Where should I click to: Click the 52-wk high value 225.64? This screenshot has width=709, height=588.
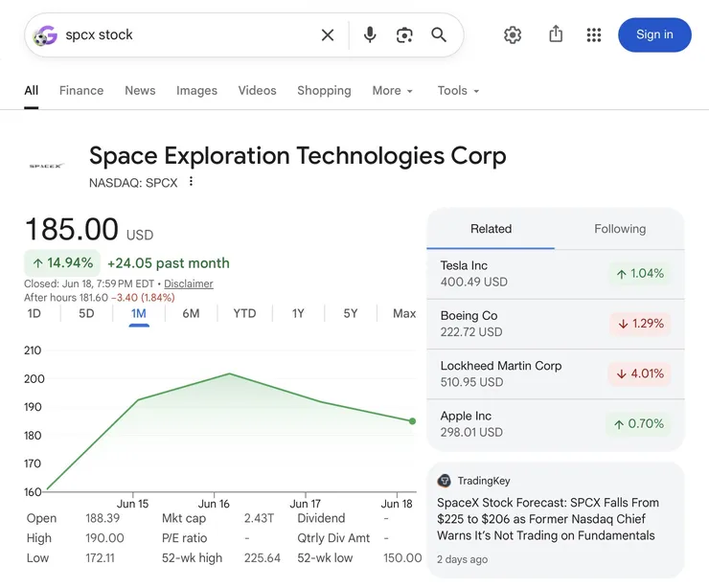[263, 557]
